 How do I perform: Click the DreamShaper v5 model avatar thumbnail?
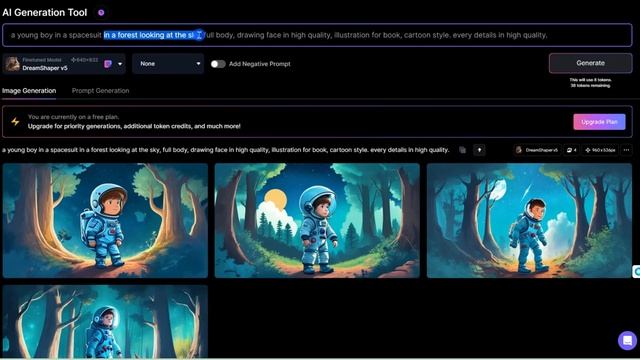tap(12, 64)
